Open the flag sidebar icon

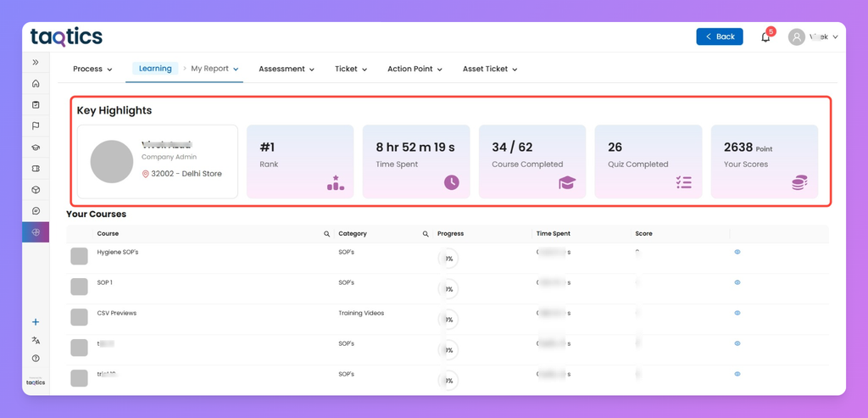(36, 126)
